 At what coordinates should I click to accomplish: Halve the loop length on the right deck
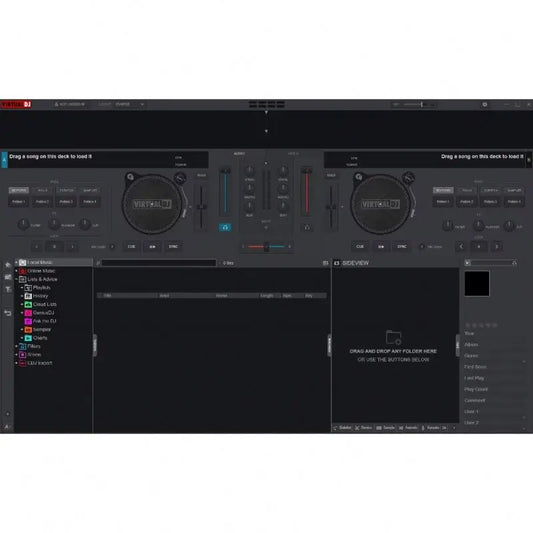(x=461, y=246)
